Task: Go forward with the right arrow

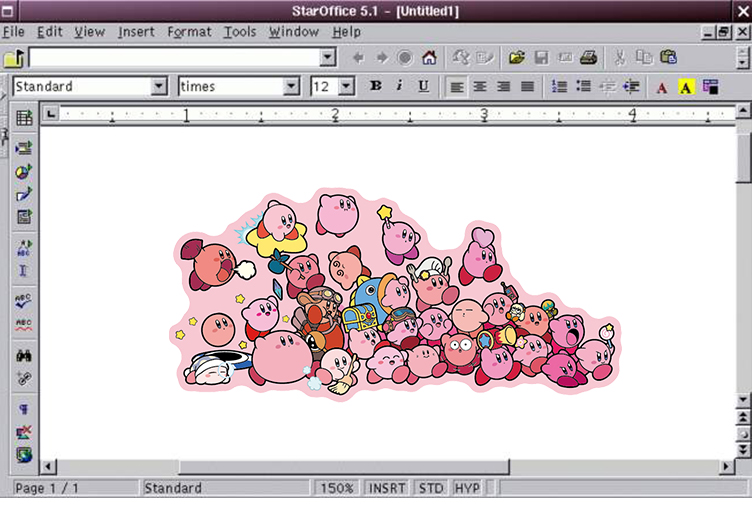Action: pyautogui.click(x=382, y=58)
